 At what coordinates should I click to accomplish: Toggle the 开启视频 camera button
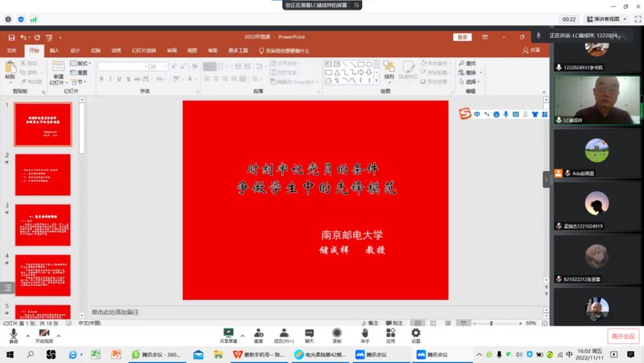44,335
